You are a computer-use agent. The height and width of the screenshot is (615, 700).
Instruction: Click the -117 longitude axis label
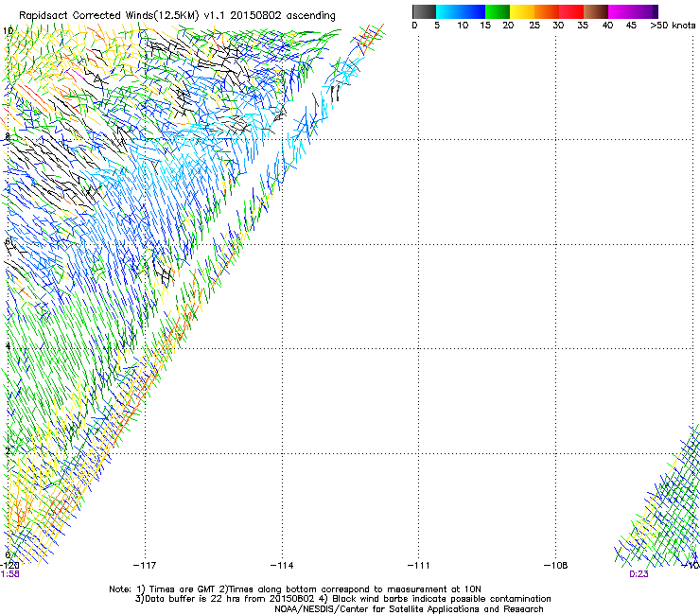tap(145, 566)
